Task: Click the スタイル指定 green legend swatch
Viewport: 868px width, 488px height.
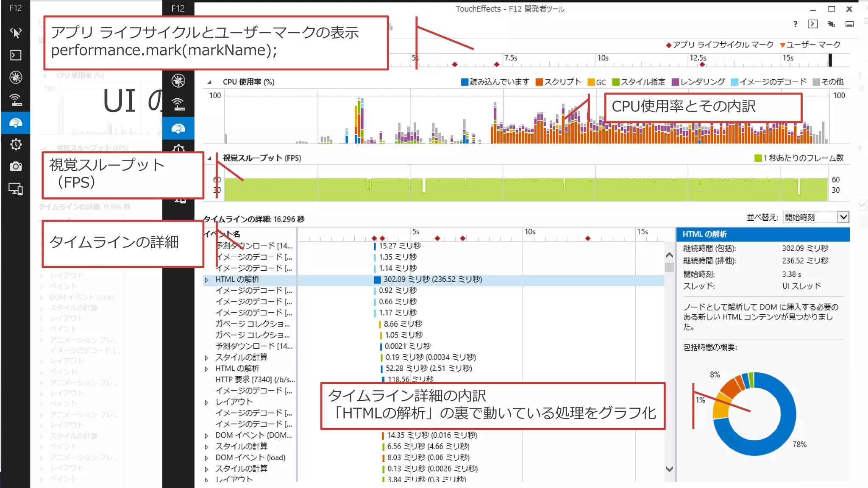Action: click(616, 82)
